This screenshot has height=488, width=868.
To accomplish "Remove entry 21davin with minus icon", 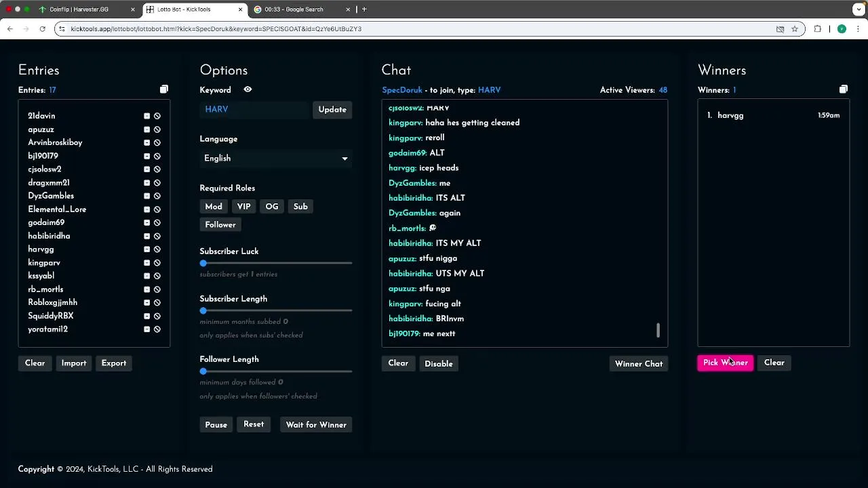I will click(x=146, y=116).
